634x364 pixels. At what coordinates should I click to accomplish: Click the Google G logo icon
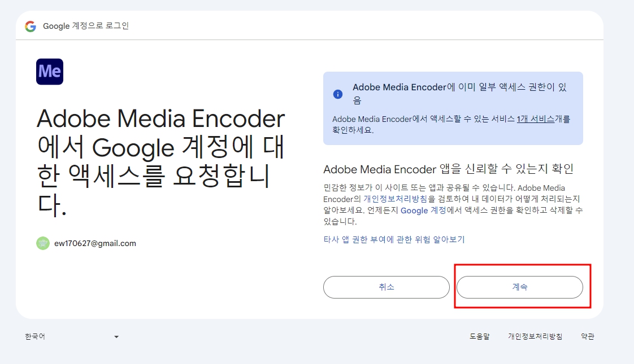[31, 27]
